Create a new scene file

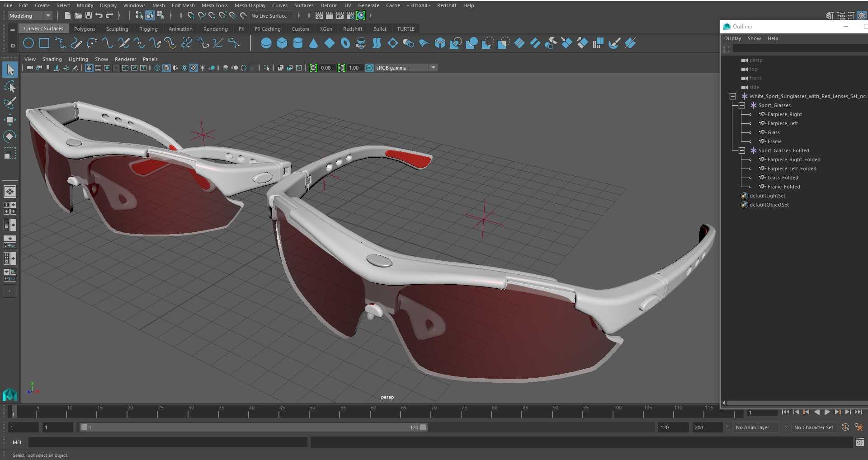(x=67, y=16)
